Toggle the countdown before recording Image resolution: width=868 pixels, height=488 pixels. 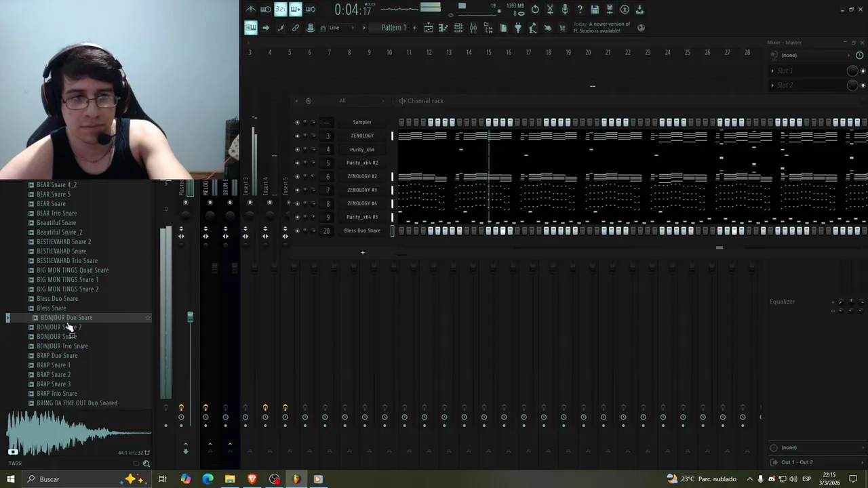tap(281, 9)
